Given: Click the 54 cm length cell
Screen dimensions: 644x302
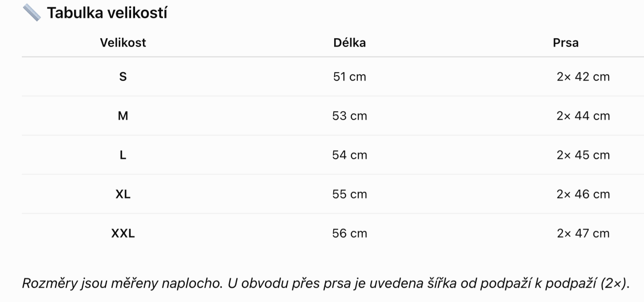Looking at the screenshot, I should tap(349, 155).
